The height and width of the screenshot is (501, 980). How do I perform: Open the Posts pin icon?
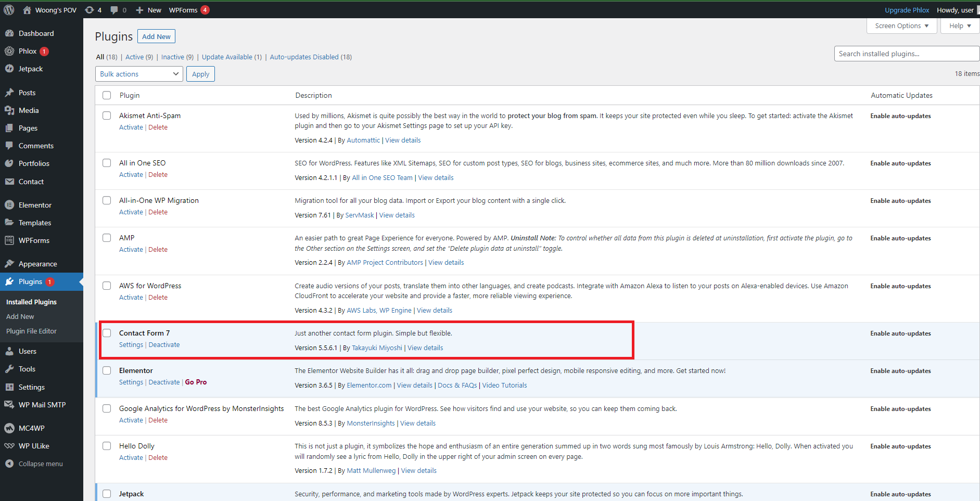tap(9, 93)
